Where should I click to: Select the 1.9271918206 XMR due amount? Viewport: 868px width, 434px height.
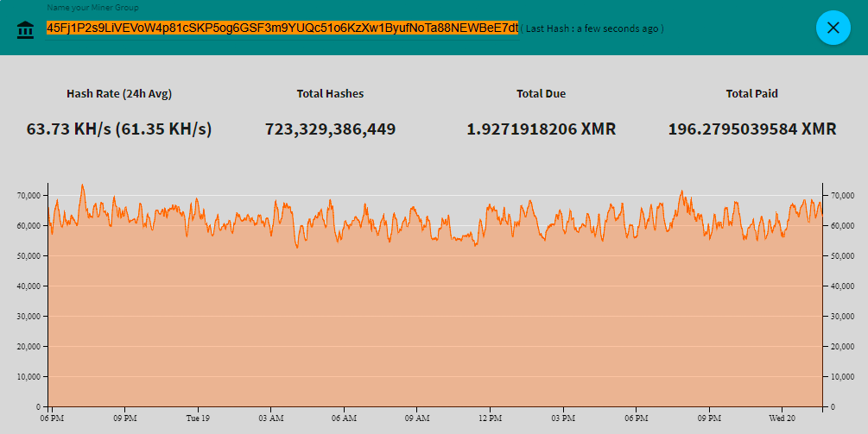pyautogui.click(x=542, y=129)
